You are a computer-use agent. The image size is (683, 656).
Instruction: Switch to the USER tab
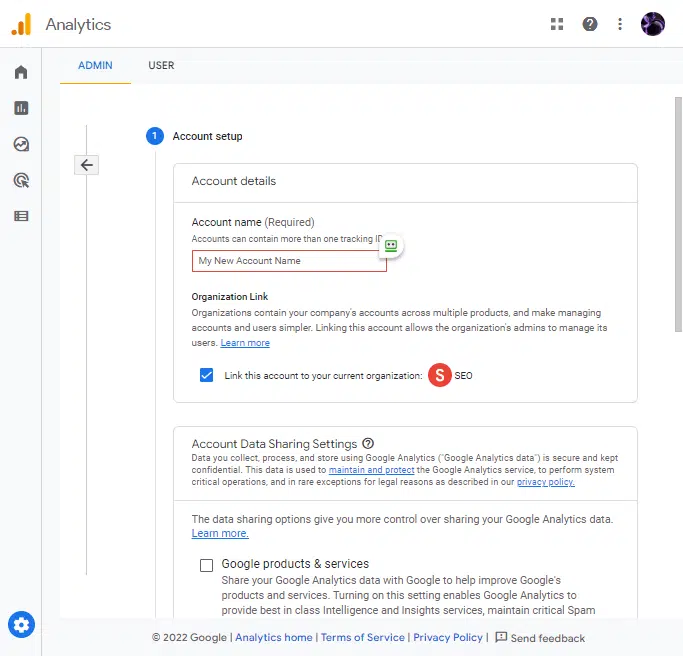(x=161, y=65)
